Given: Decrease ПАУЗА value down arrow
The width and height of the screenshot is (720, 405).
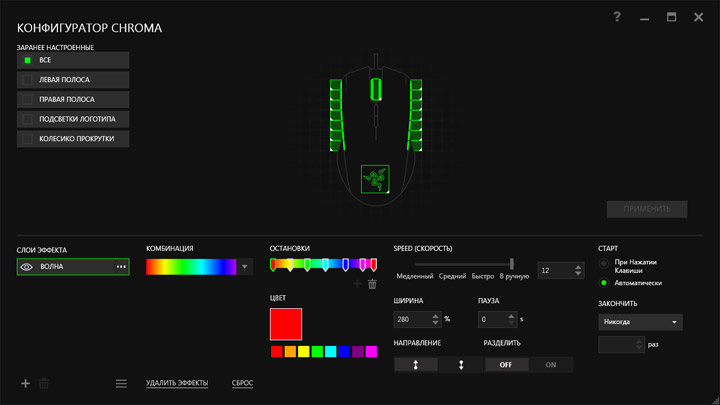Looking at the screenshot, I should coord(511,323).
